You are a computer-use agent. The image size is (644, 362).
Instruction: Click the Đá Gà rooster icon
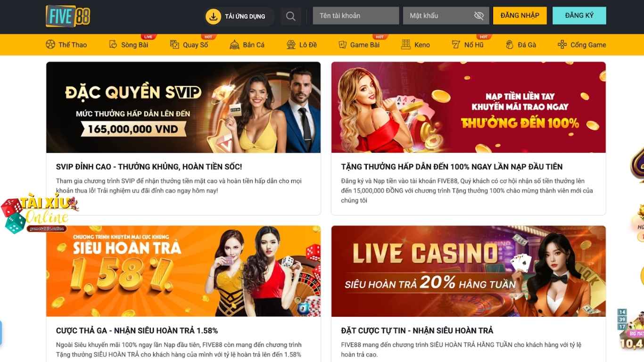pos(510,45)
